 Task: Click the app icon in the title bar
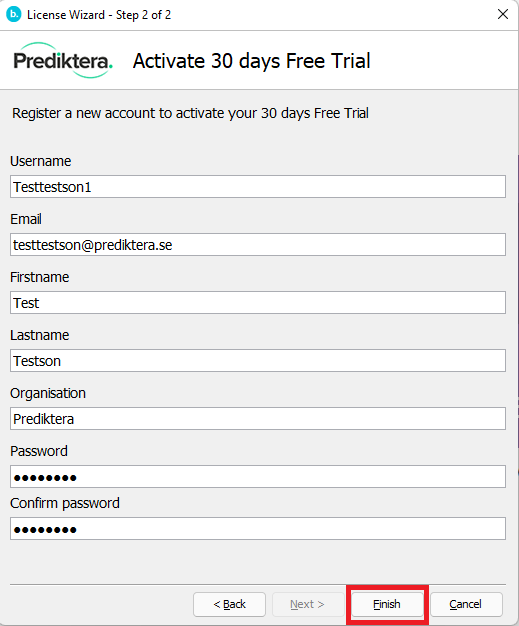(x=14, y=15)
